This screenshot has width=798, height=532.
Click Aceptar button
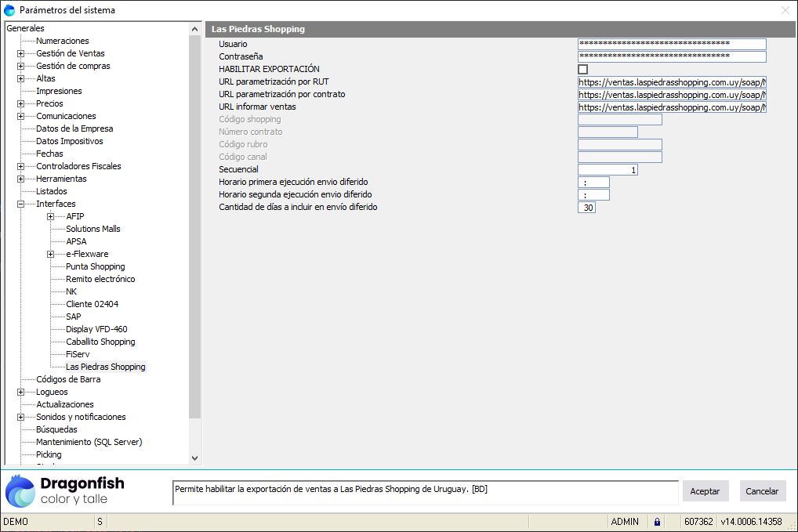[706, 491]
